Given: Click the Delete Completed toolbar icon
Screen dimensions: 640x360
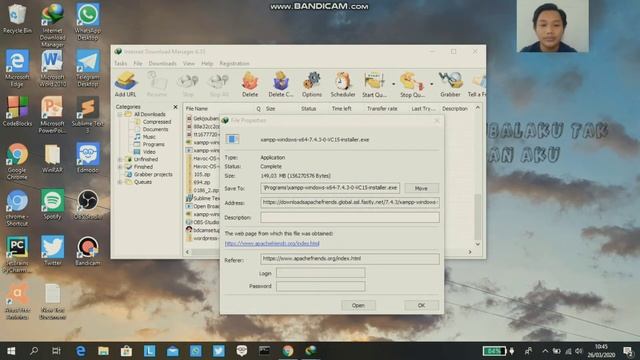Looking at the screenshot, I should click(x=281, y=84).
